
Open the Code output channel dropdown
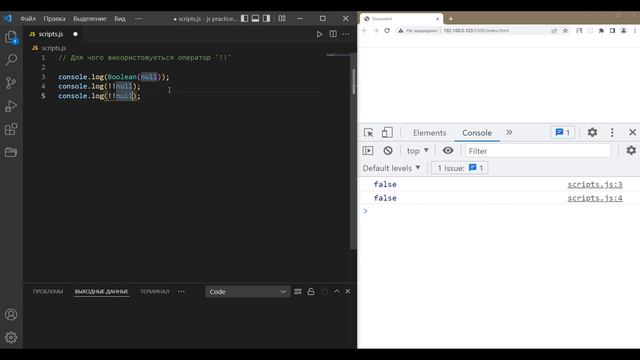[247, 291]
